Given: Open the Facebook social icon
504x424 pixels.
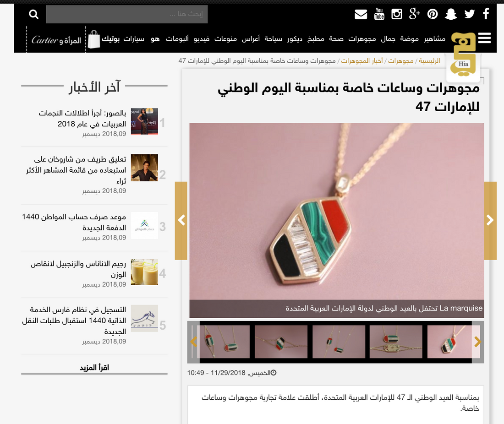Looking at the screenshot, I should coord(486,14).
